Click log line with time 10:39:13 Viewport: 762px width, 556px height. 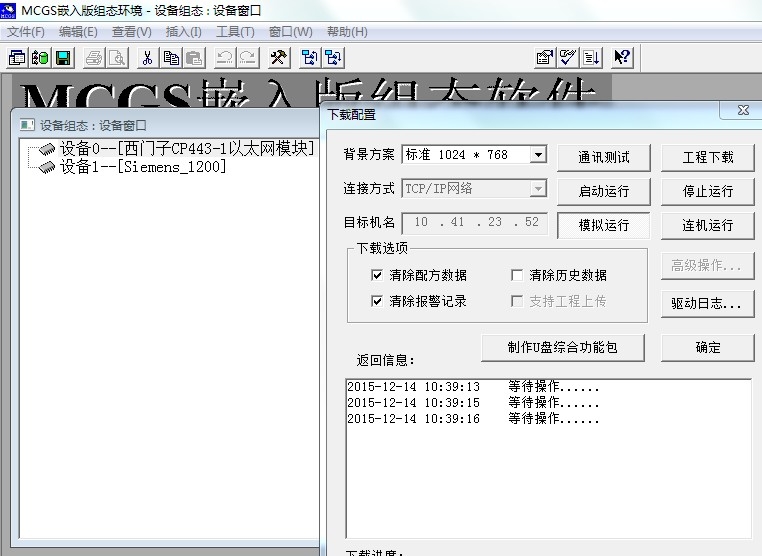pyautogui.click(x=473, y=387)
